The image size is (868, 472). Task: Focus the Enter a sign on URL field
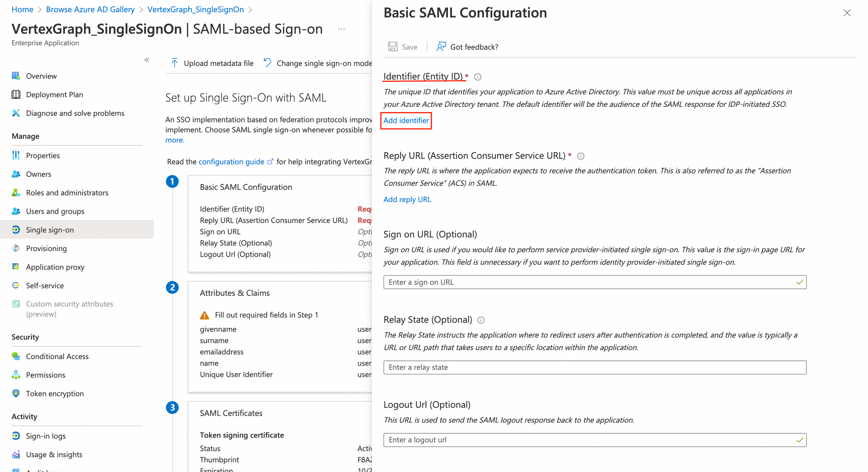[x=595, y=282]
